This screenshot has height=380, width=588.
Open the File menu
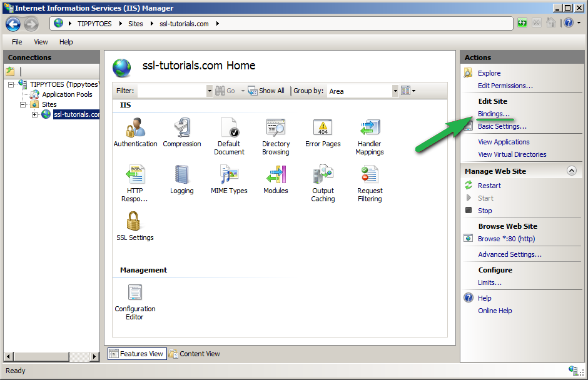click(x=17, y=42)
